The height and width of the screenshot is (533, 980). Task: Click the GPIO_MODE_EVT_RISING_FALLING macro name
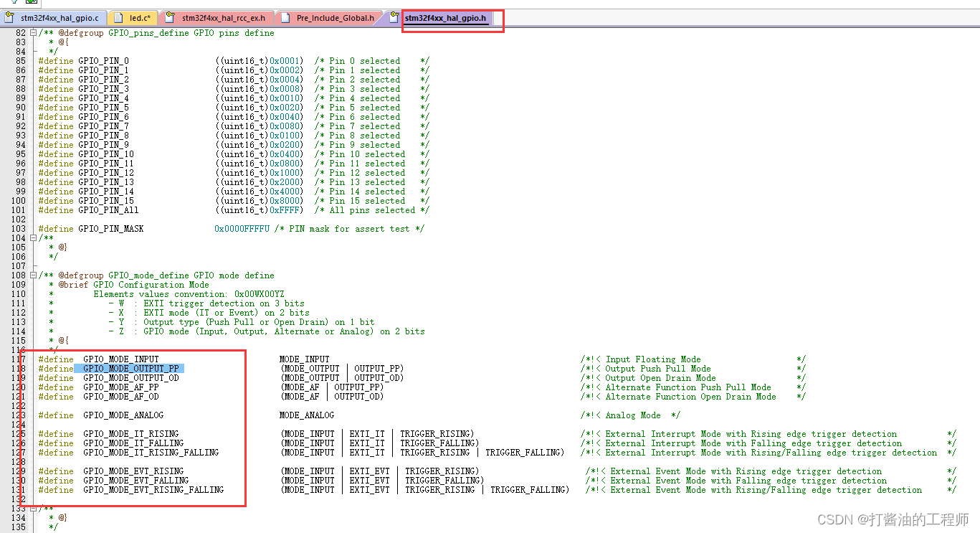(x=153, y=490)
